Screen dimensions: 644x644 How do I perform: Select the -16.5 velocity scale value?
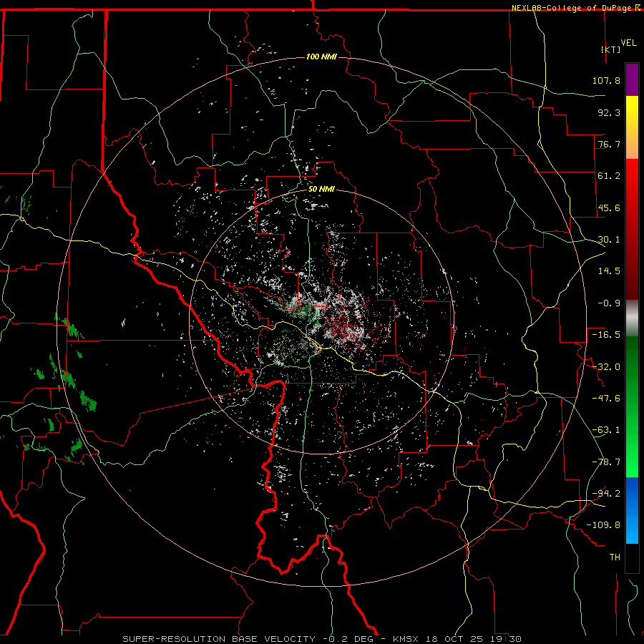pos(606,335)
